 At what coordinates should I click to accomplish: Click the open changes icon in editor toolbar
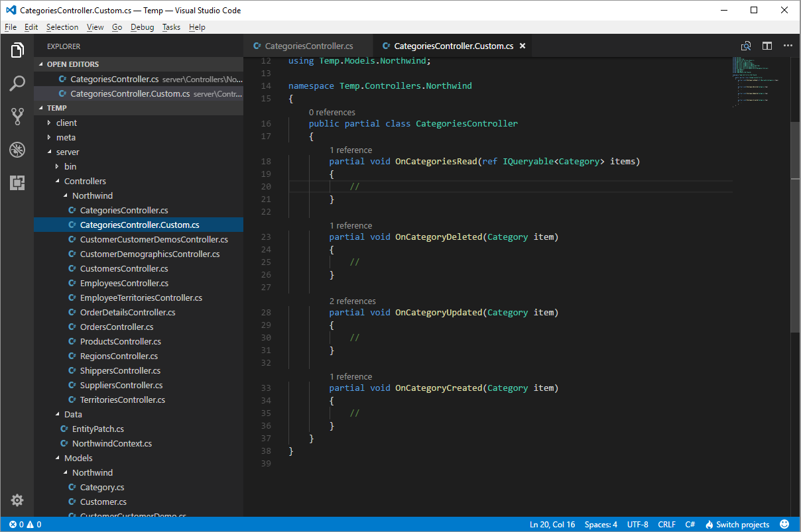746,46
